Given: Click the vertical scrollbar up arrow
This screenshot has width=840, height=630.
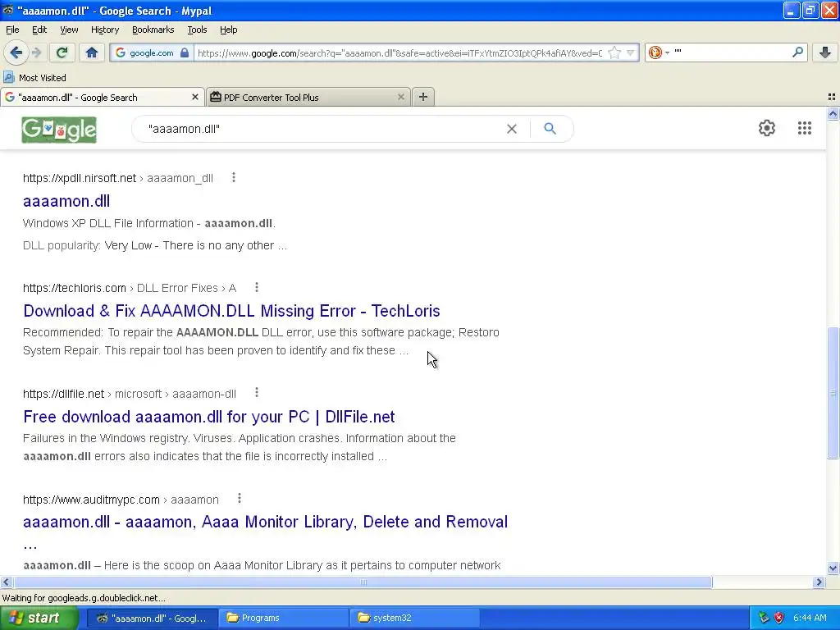Looking at the screenshot, I should click(833, 113).
